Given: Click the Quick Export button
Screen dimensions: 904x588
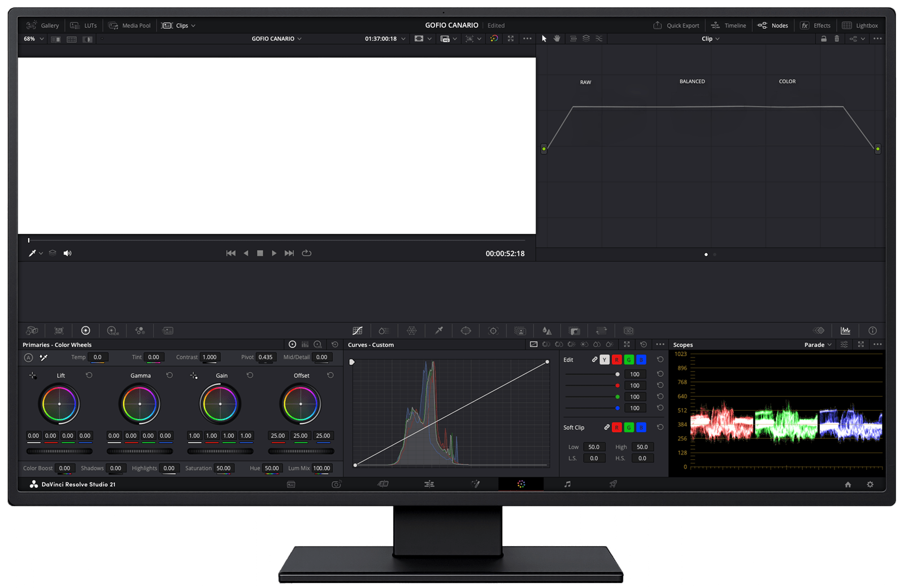Looking at the screenshot, I should 676,25.
